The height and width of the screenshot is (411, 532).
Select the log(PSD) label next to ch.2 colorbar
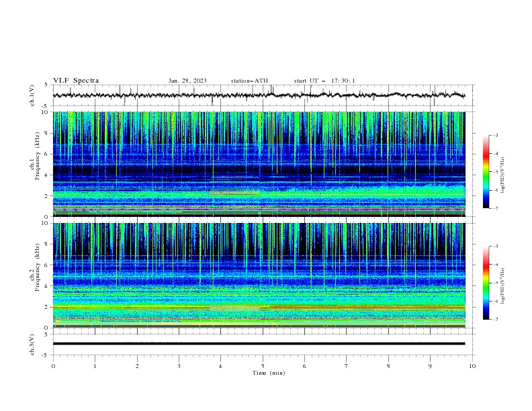tap(503, 285)
